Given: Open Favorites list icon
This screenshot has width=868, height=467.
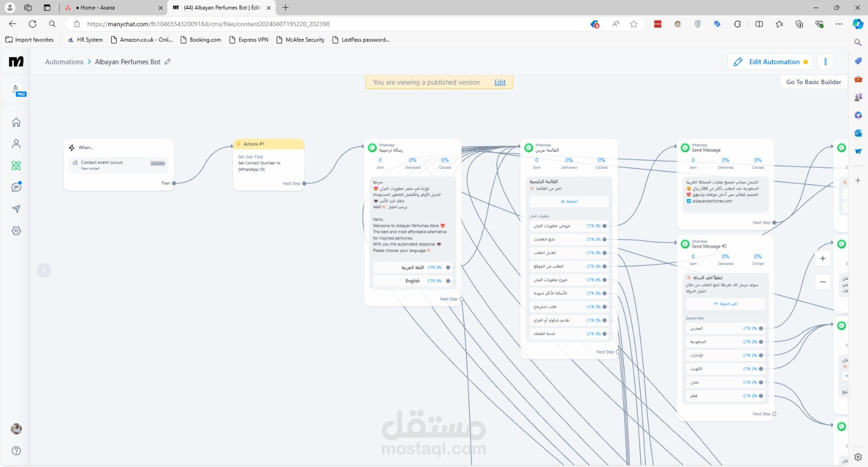Looking at the screenshot, I should 779,24.
